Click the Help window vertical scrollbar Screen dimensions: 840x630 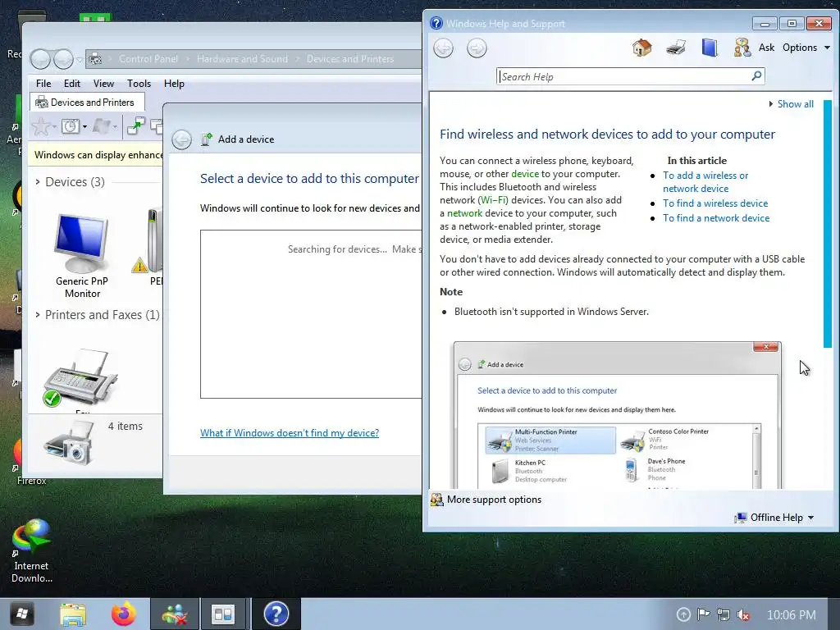[x=828, y=224]
